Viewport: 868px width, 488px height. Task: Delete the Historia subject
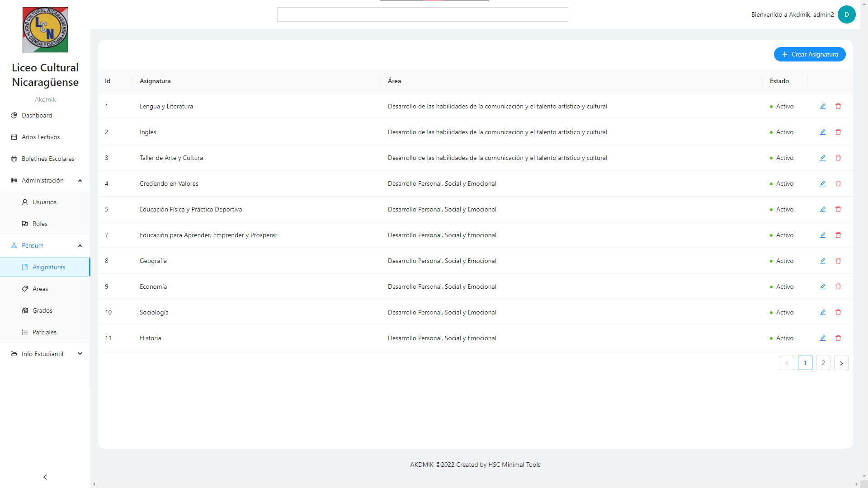tap(838, 338)
